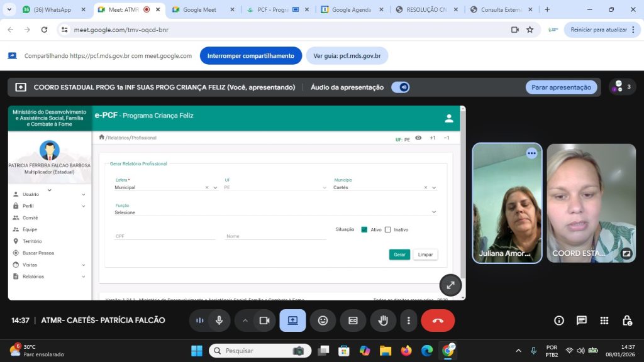Open meeting details info icon

click(559, 321)
